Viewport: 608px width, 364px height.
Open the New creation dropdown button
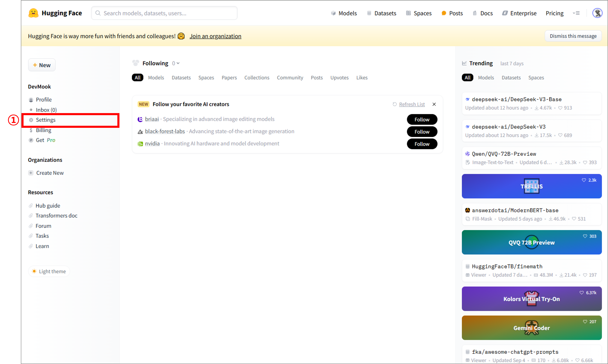tap(42, 65)
